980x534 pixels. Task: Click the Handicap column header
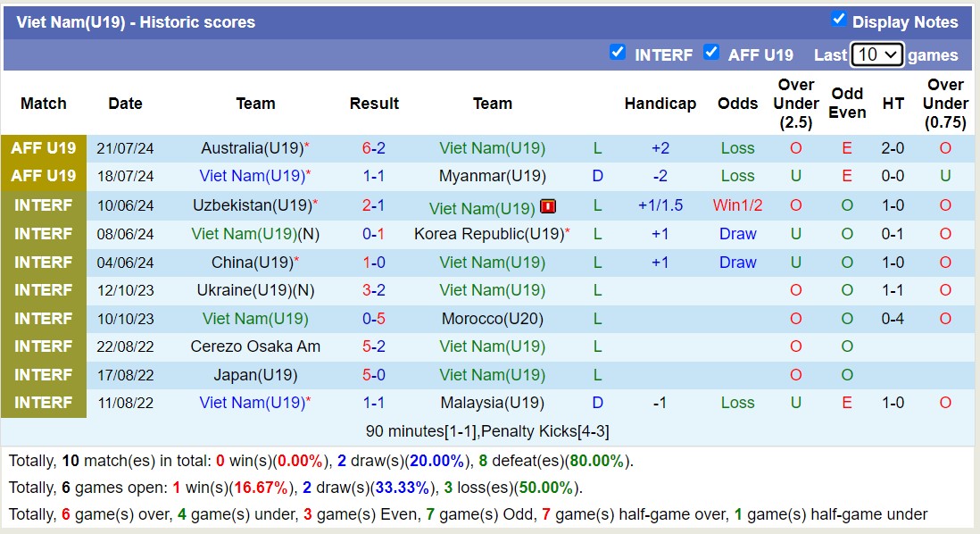(x=660, y=104)
